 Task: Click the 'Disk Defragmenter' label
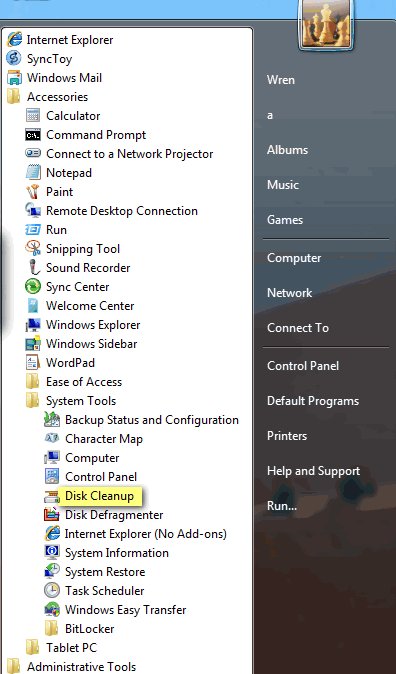pyautogui.click(x=114, y=515)
